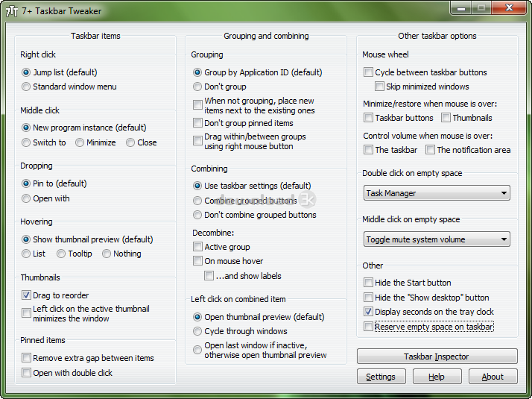Select the Don't group radio button
532x399 pixels.
[x=197, y=87]
